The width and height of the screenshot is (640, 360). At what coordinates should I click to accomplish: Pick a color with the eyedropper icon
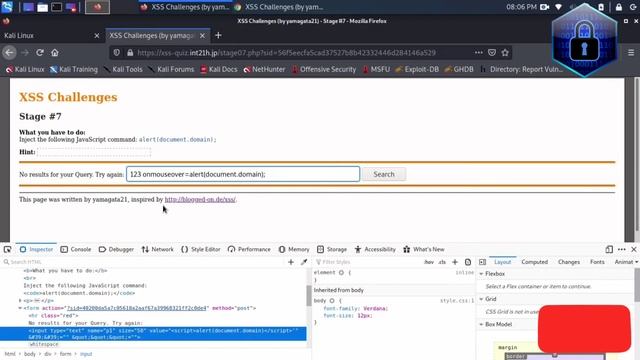304,262
